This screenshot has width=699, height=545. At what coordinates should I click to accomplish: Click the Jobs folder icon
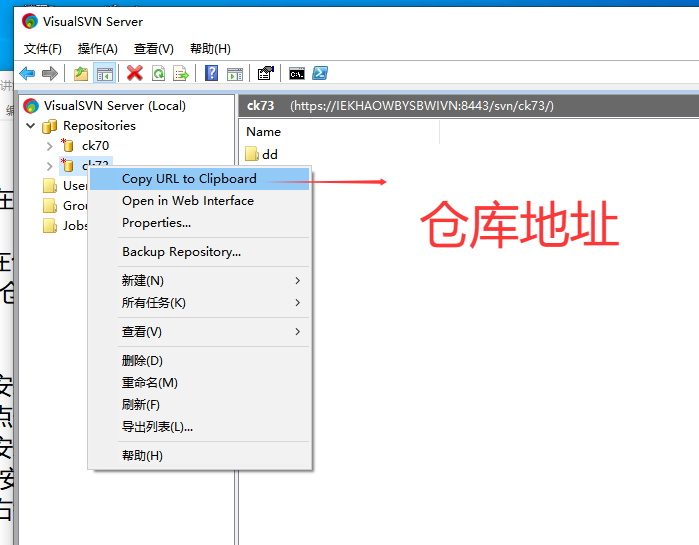[50, 225]
